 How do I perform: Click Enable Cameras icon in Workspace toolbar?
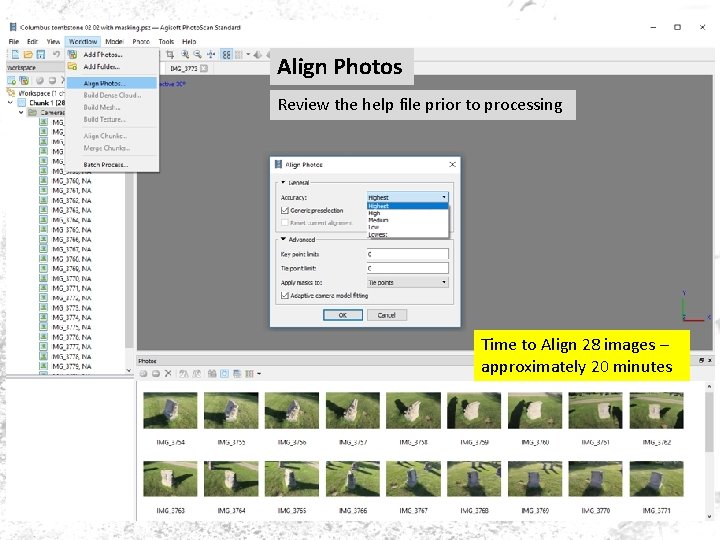(x=40, y=80)
